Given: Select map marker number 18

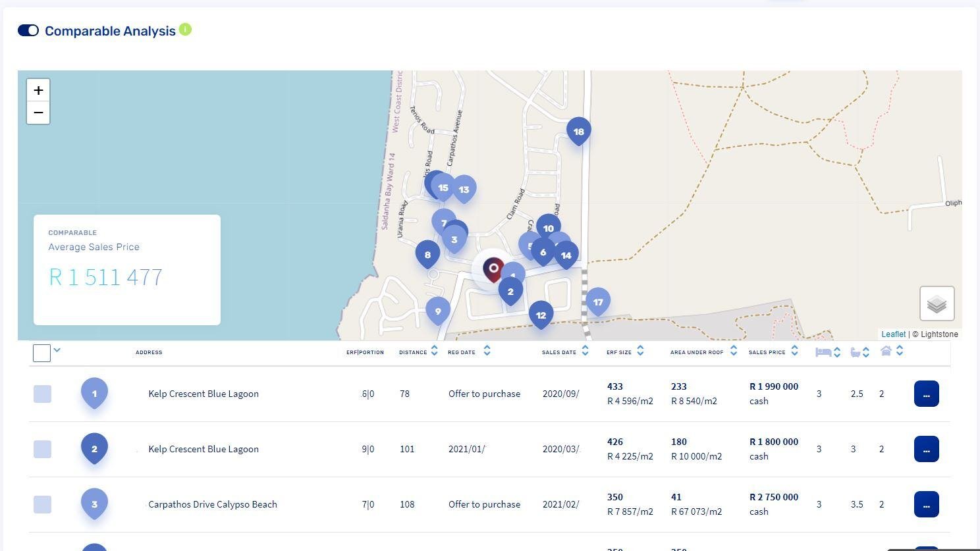Looking at the screenshot, I should [x=578, y=132].
